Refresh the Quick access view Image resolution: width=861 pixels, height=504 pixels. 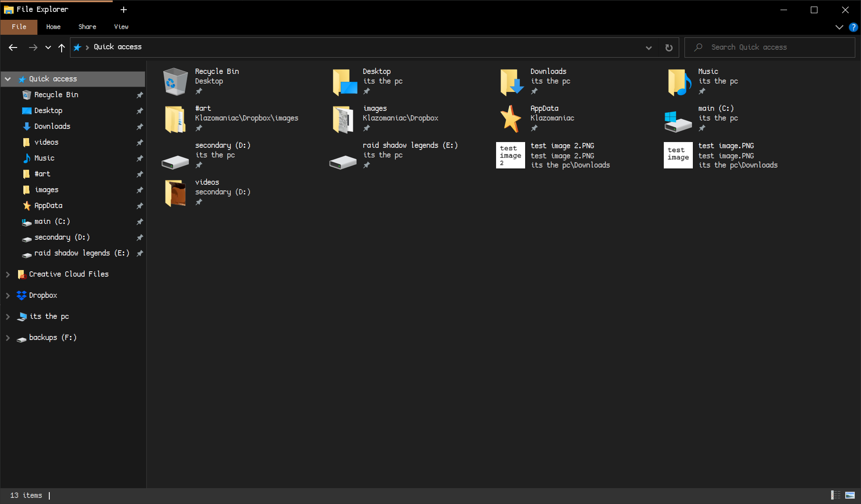pyautogui.click(x=669, y=47)
